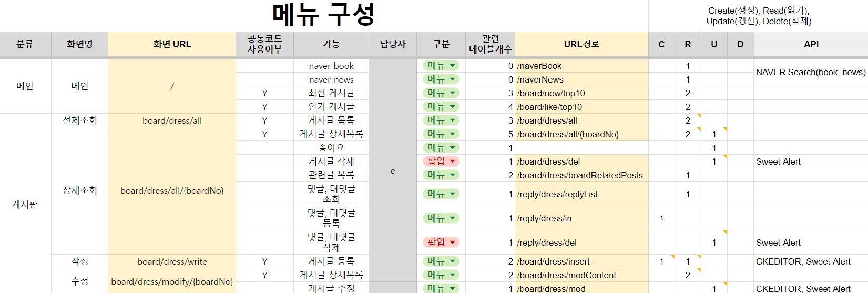The width and height of the screenshot is (868, 293).
Task: Select the /board/dress/del cell
Action: pos(581,161)
